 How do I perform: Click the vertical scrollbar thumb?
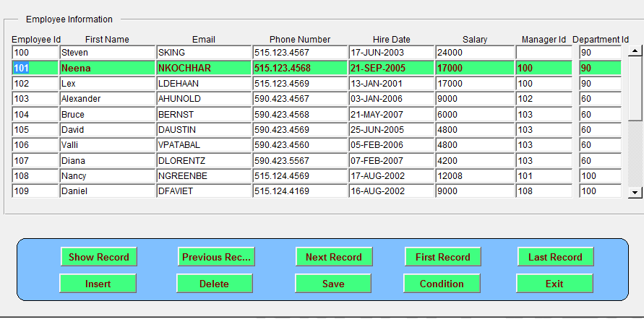pos(635,88)
